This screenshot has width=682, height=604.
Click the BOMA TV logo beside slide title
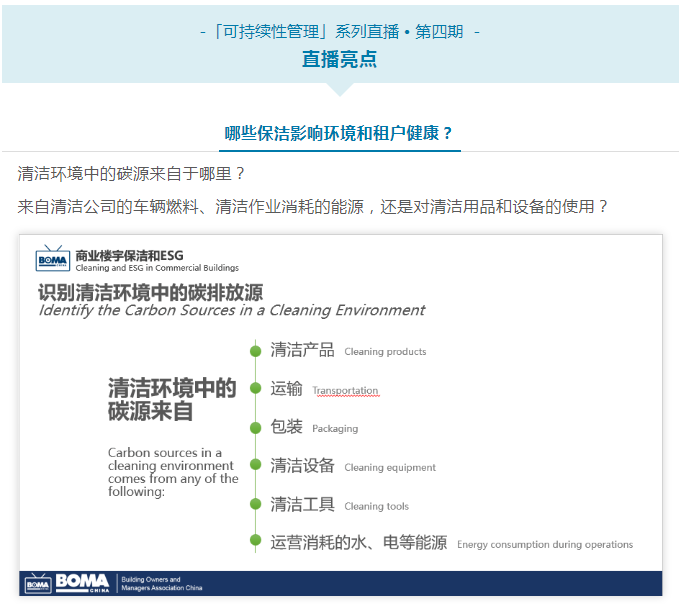53,258
